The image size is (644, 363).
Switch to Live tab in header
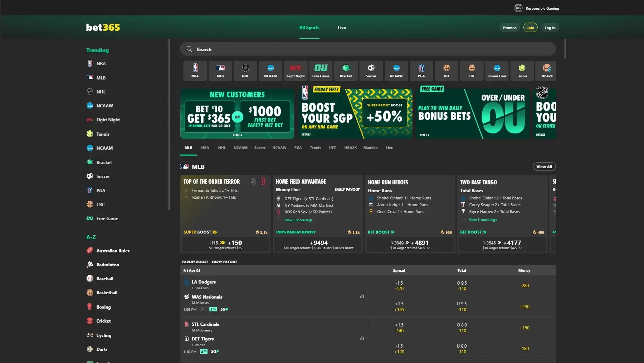tap(342, 28)
